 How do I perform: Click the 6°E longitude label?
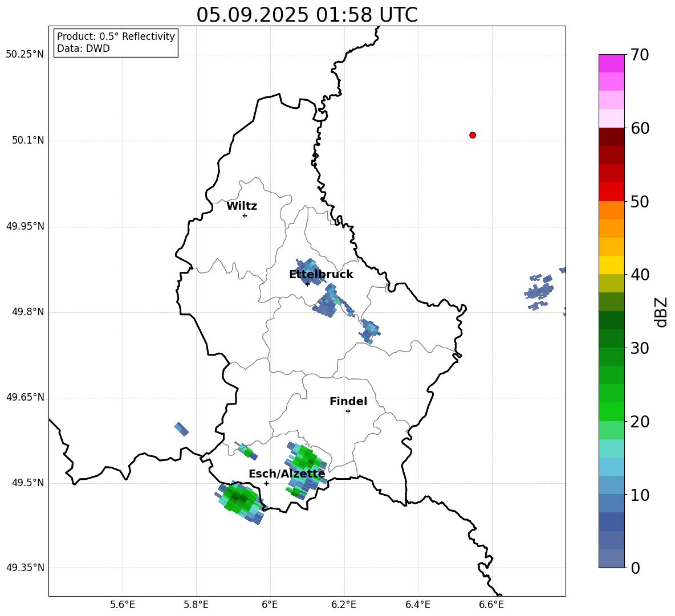click(270, 605)
